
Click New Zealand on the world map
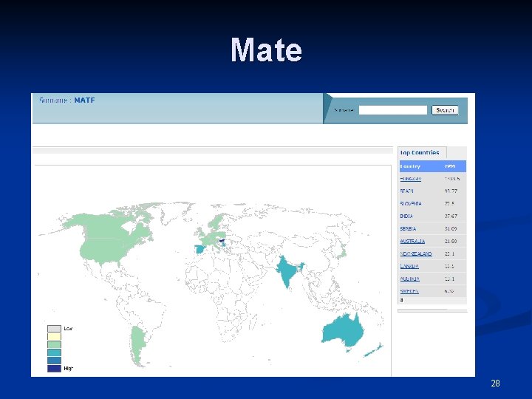[373, 350]
